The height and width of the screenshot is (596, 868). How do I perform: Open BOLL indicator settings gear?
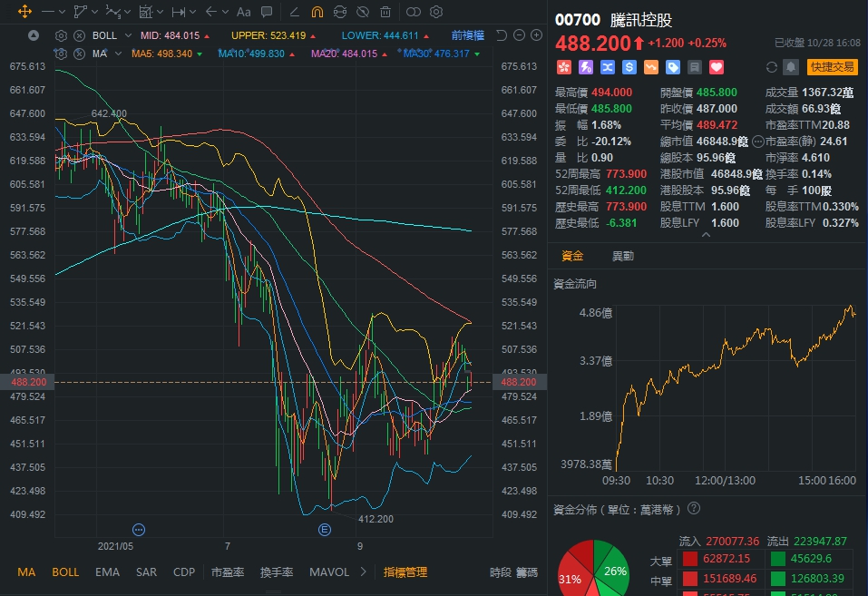(61, 35)
